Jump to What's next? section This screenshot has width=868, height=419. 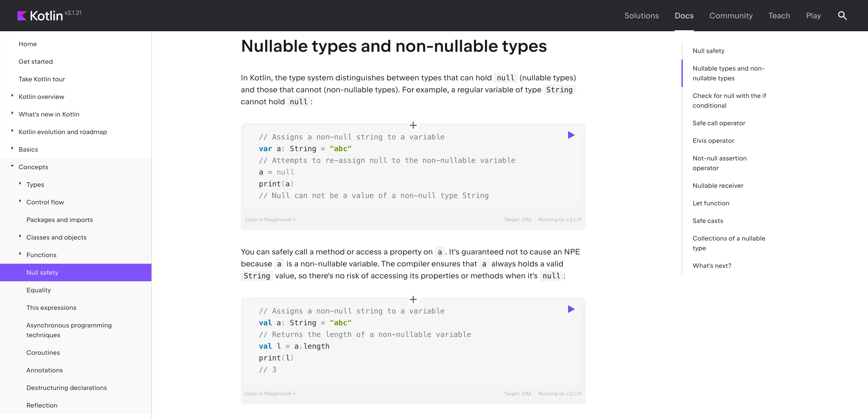click(x=712, y=266)
